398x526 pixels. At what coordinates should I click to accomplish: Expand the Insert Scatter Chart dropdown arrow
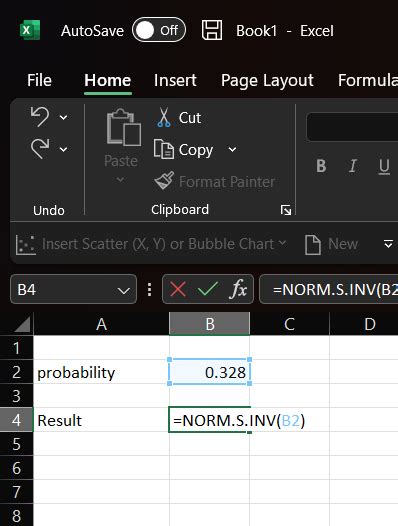tap(283, 242)
